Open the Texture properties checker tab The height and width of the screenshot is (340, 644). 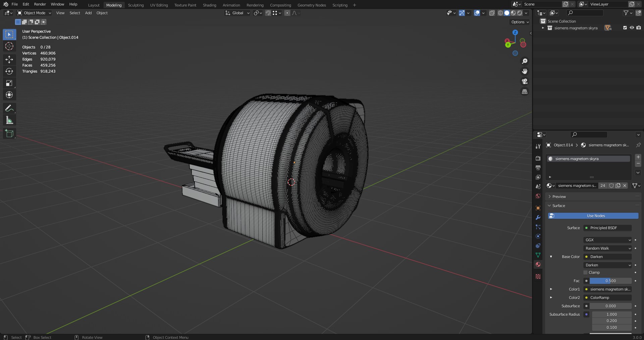coord(538,276)
